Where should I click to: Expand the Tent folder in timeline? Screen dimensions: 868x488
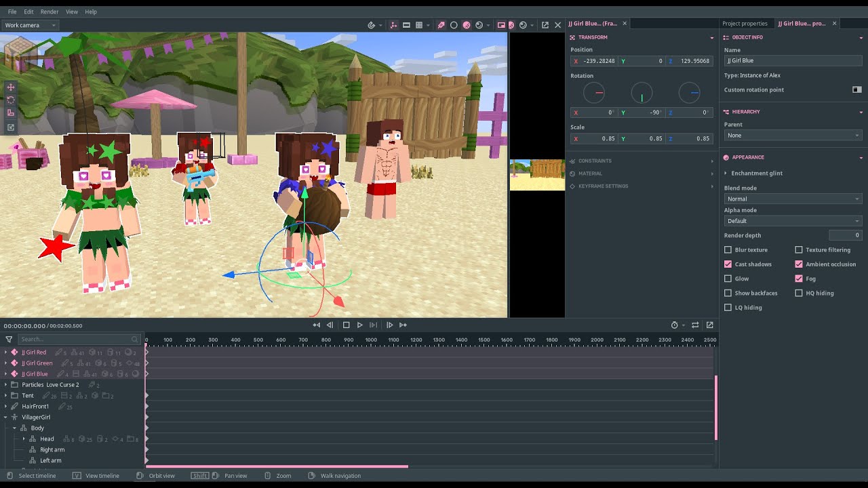point(6,396)
